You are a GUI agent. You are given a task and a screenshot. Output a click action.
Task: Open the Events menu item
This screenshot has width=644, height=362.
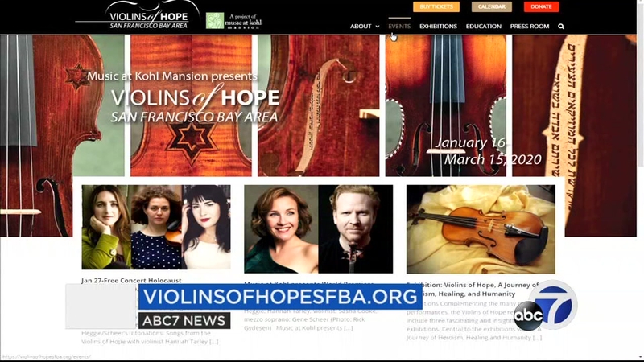[399, 26]
